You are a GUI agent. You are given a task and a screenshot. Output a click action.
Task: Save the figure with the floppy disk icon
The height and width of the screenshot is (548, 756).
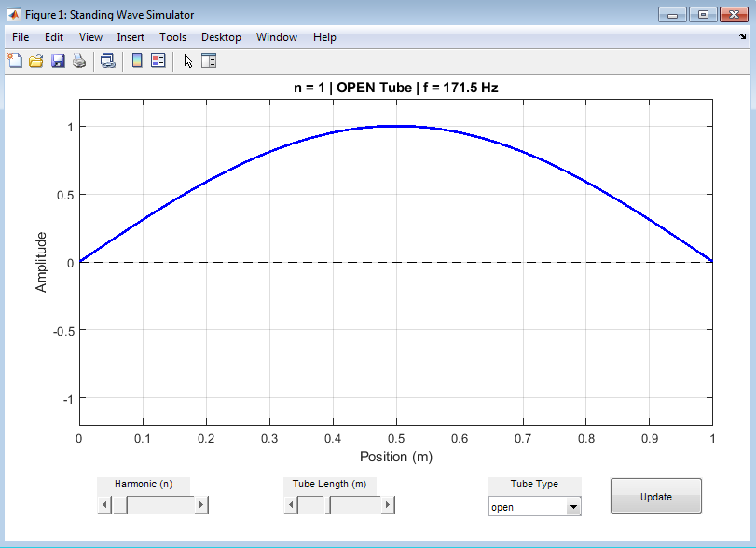[58, 62]
